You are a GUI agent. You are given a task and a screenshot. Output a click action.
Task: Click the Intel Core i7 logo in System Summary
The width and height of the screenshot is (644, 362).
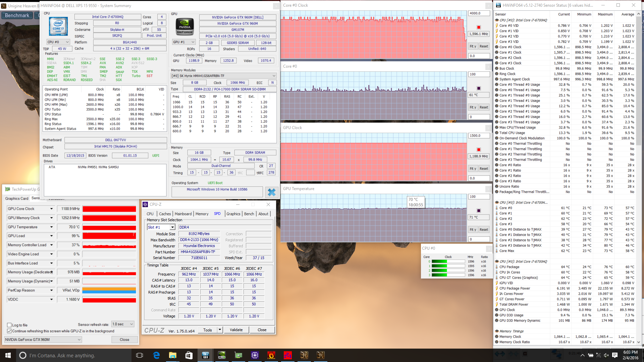tap(58, 26)
